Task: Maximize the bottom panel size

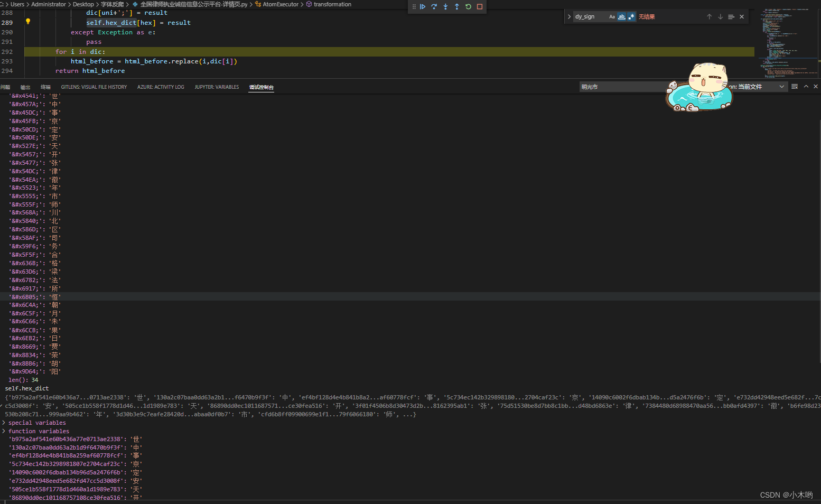Action: [x=806, y=87]
